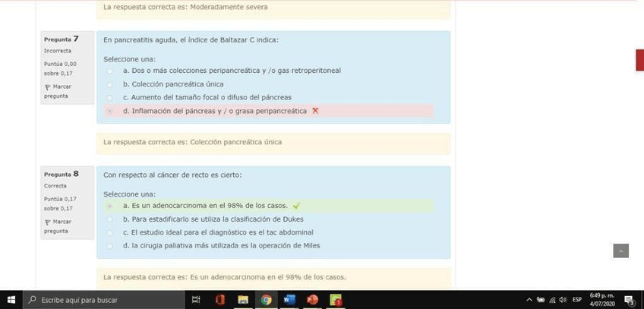Image resolution: width=644 pixels, height=309 pixels.
Task: Open the clock showing 6:49 p. m.
Action: [602, 300]
